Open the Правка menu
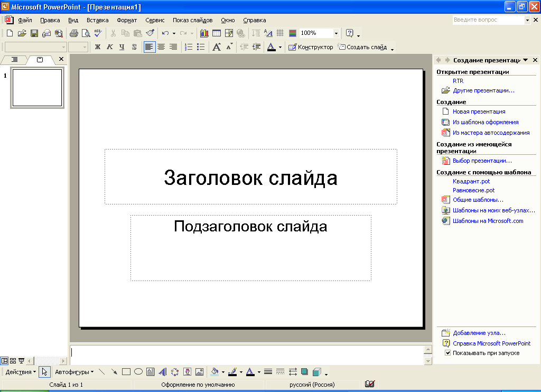Image resolution: width=541 pixels, height=392 pixels. click(x=50, y=20)
